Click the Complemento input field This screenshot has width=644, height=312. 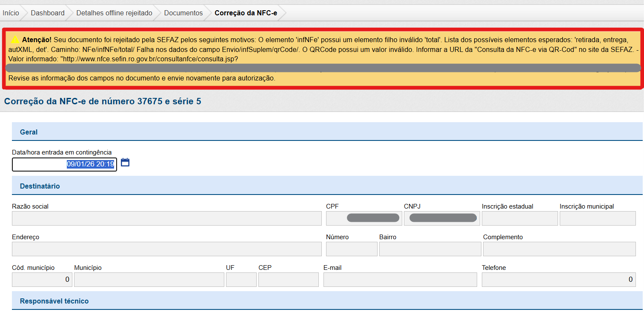[x=559, y=249]
